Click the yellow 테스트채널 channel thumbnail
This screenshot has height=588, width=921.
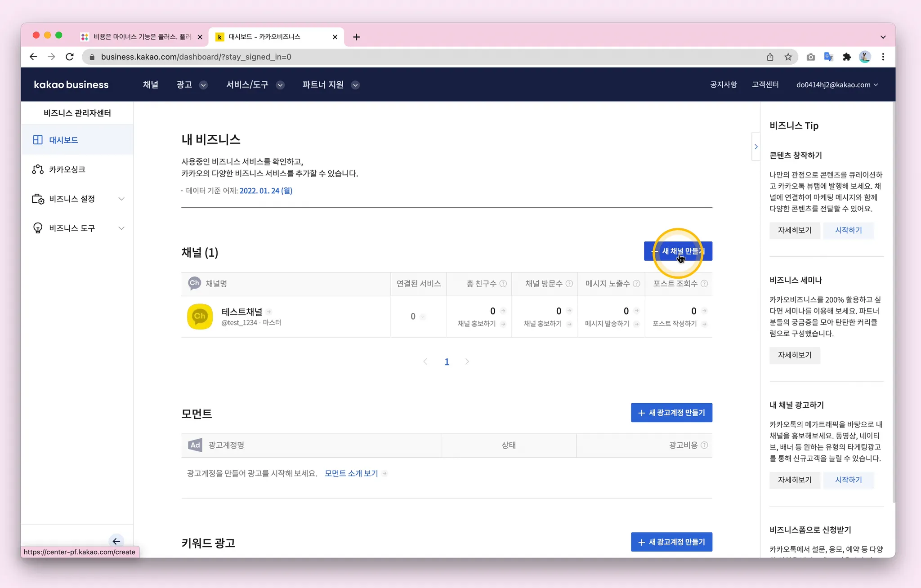click(x=200, y=316)
